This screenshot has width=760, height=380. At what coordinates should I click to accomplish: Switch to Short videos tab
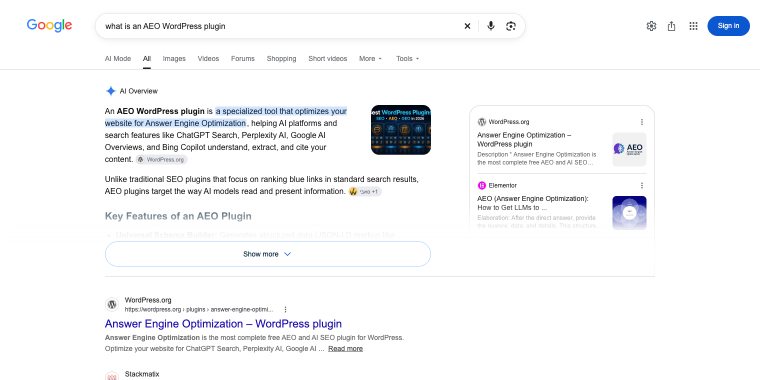pos(328,59)
